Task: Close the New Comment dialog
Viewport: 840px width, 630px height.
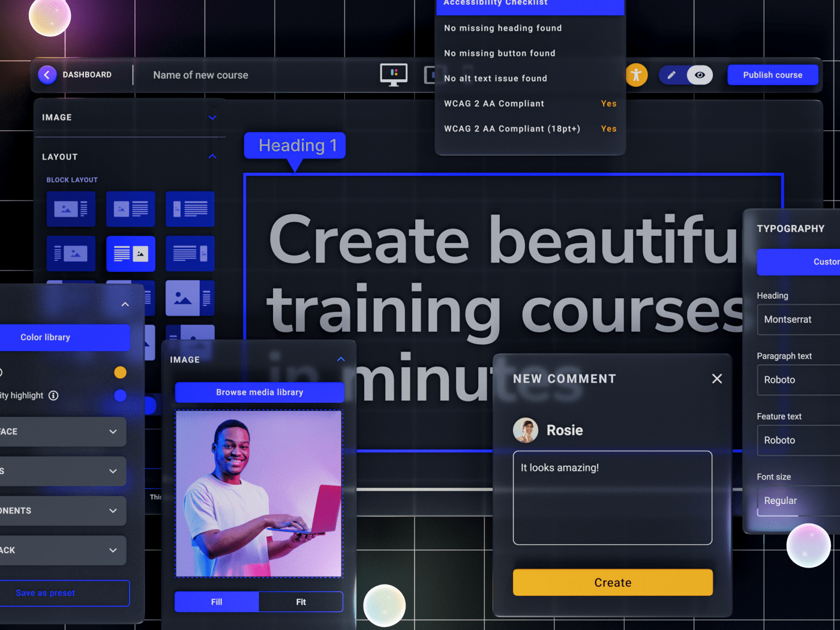Action: (x=717, y=379)
